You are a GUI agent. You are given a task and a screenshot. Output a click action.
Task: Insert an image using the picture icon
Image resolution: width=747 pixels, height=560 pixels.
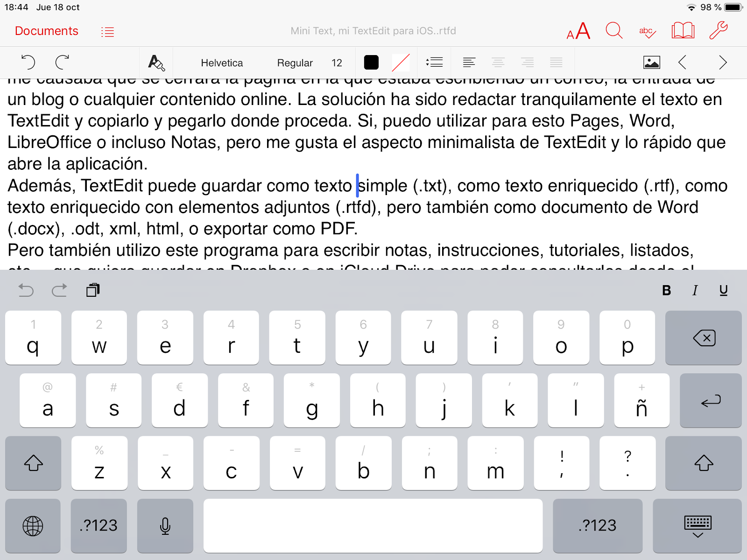click(651, 62)
